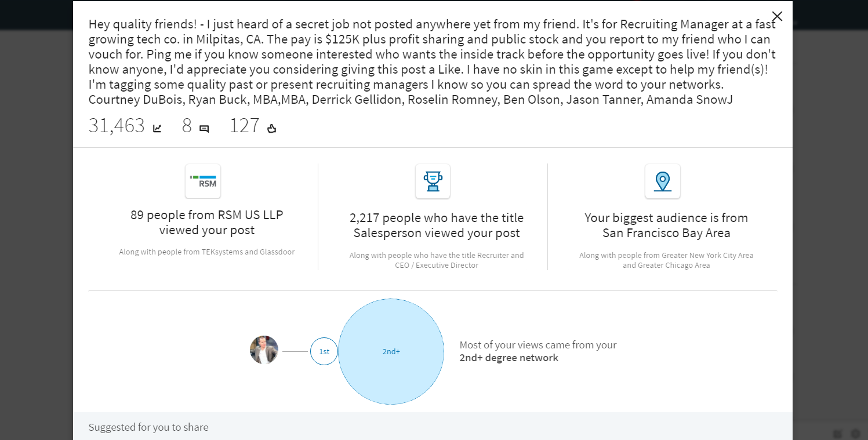
Task: Click the 31,463 views count
Action: (117, 126)
